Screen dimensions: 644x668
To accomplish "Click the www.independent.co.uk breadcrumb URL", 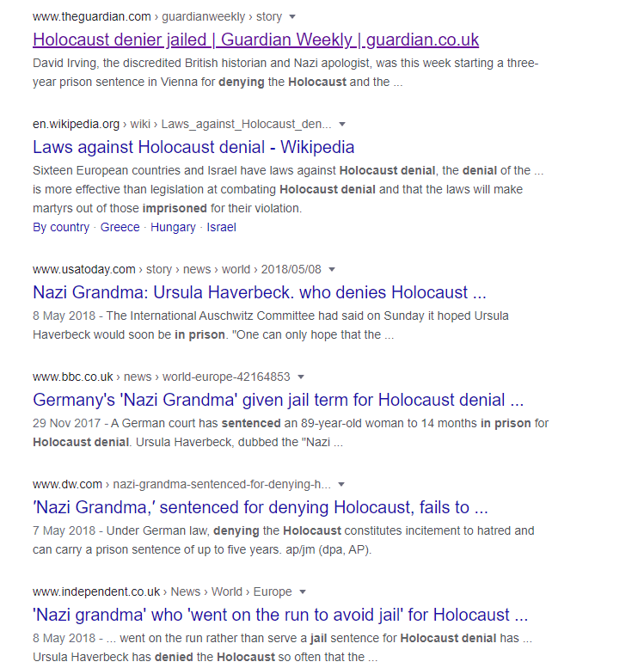I will click(x=163, y=591).
